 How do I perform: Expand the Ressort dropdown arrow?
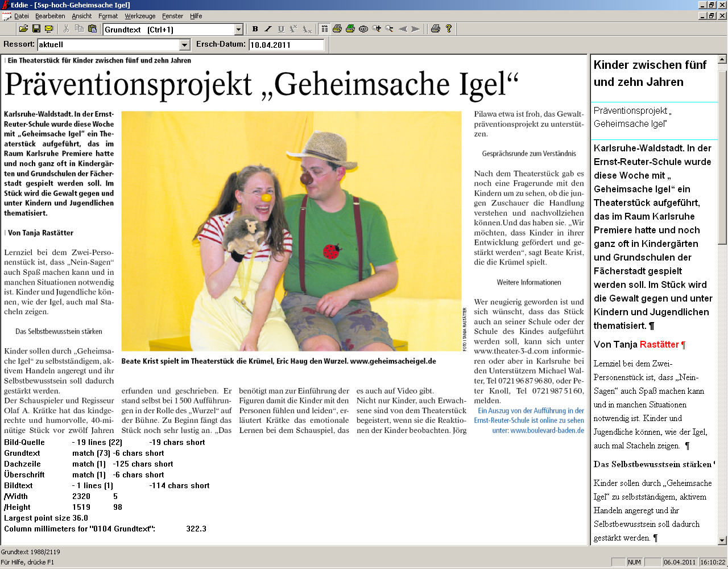pos(184,44)
